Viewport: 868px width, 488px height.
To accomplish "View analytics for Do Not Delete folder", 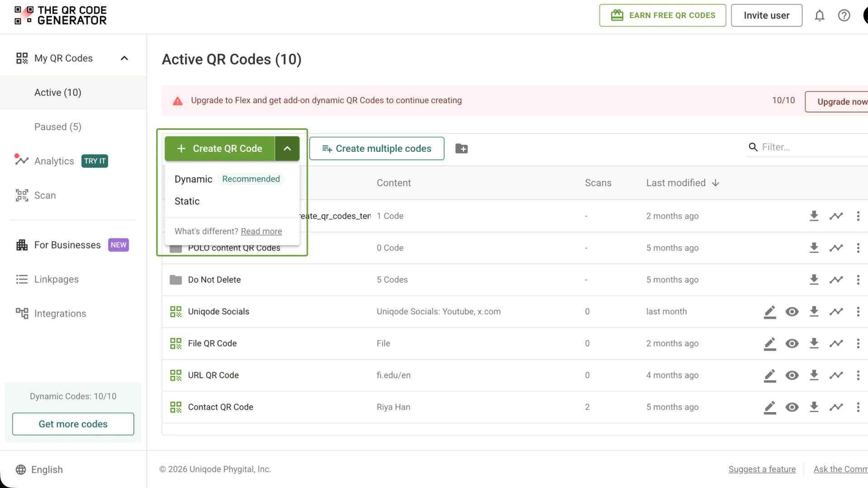I will point(836,280).
